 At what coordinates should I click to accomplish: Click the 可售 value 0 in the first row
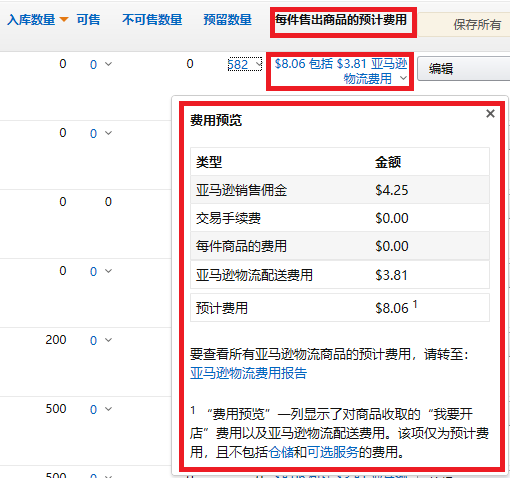click(93, 64)
